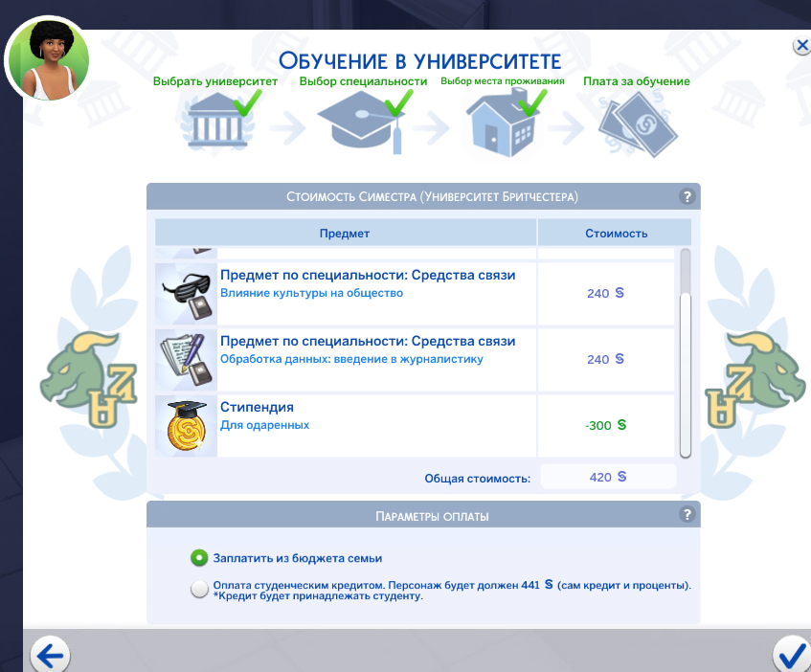Image resolution: width=811 pixels, height=672 pixels.
Task: Confirm enrollment with the checkmark button
Action: [791, 656]
